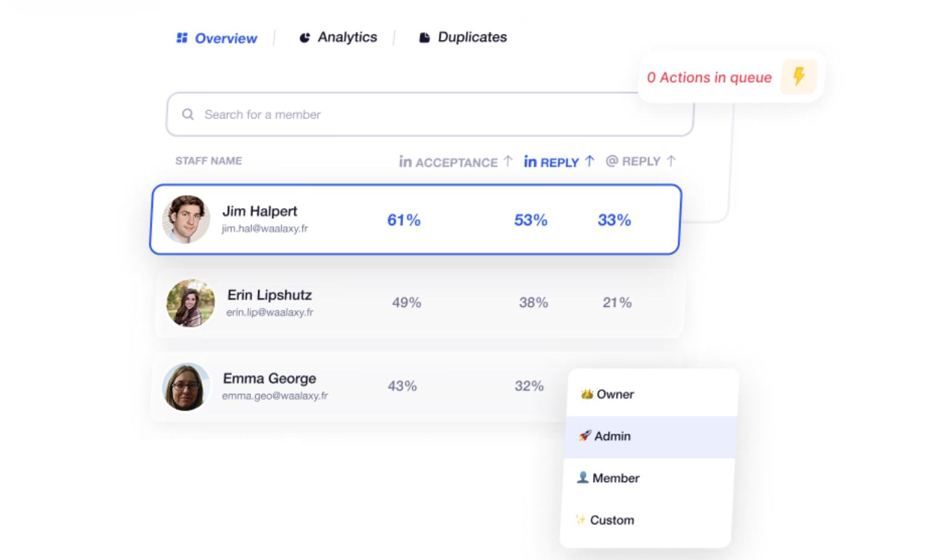This screenshot has height=560, width=952.
Task: Click the @ icon beside Reply
Action: pos(612,161)
